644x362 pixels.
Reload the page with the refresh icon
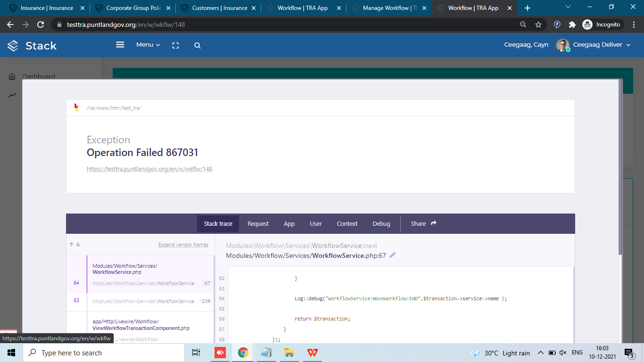(x=41, y=25)
